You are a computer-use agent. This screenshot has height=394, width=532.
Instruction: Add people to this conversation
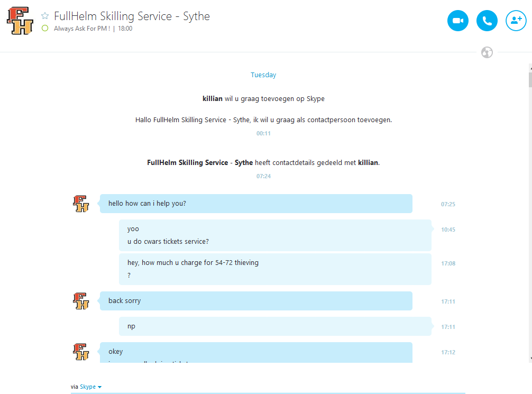(516, 21)
